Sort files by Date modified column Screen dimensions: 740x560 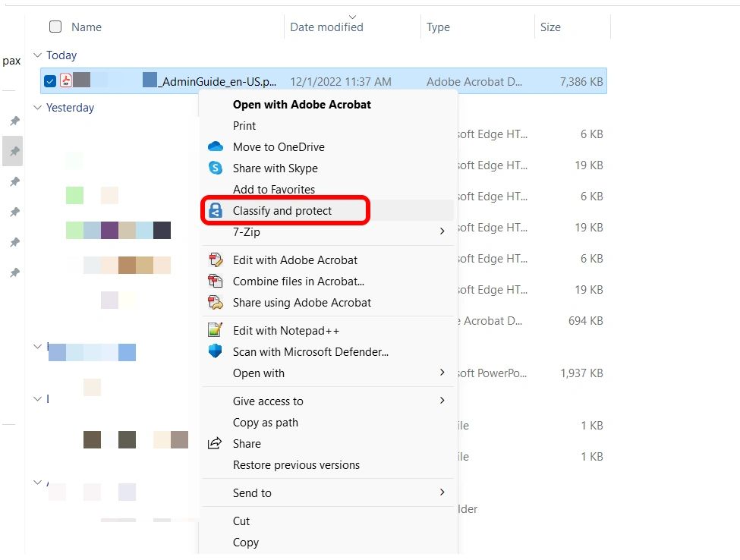click(x=326, y=27)
